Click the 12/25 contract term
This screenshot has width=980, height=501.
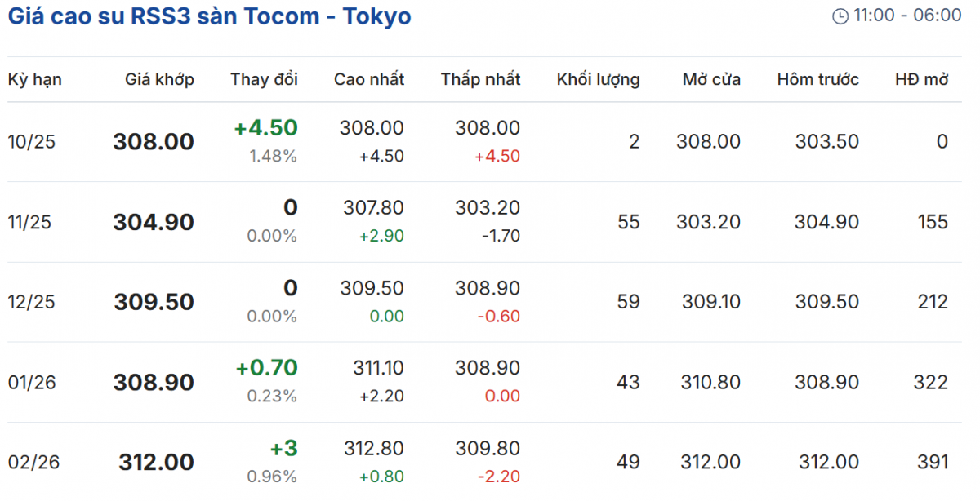31,302
